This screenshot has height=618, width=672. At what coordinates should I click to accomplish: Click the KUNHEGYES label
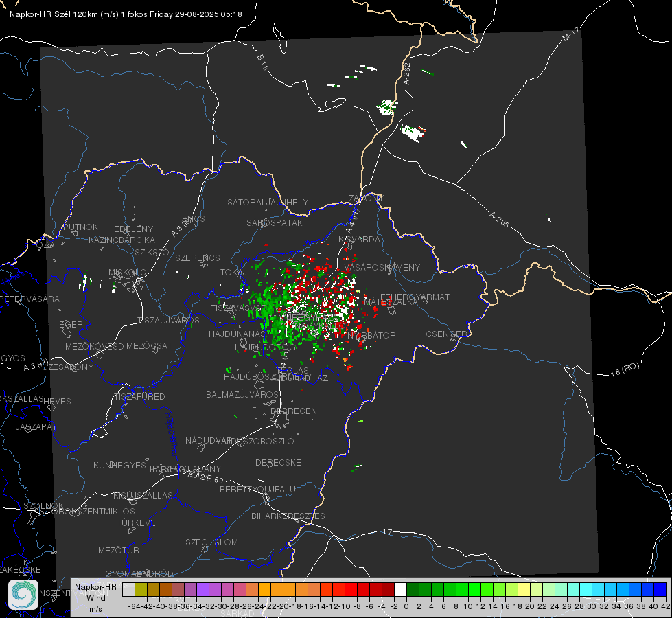(x=119, y=466)
